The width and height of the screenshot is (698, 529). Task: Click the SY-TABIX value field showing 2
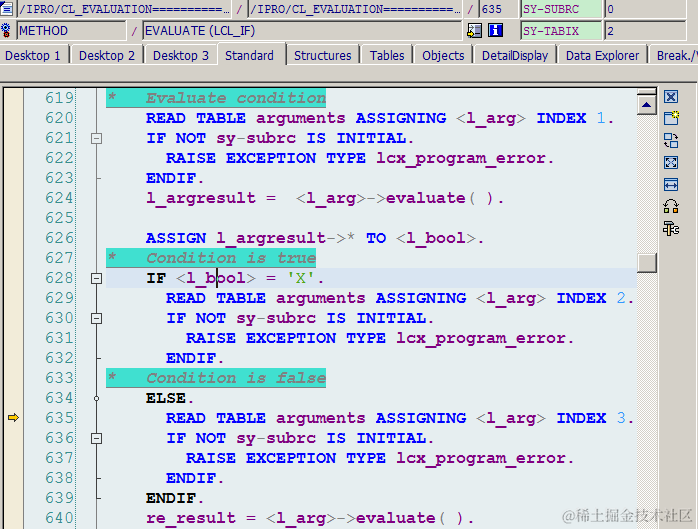click(645, 31)
